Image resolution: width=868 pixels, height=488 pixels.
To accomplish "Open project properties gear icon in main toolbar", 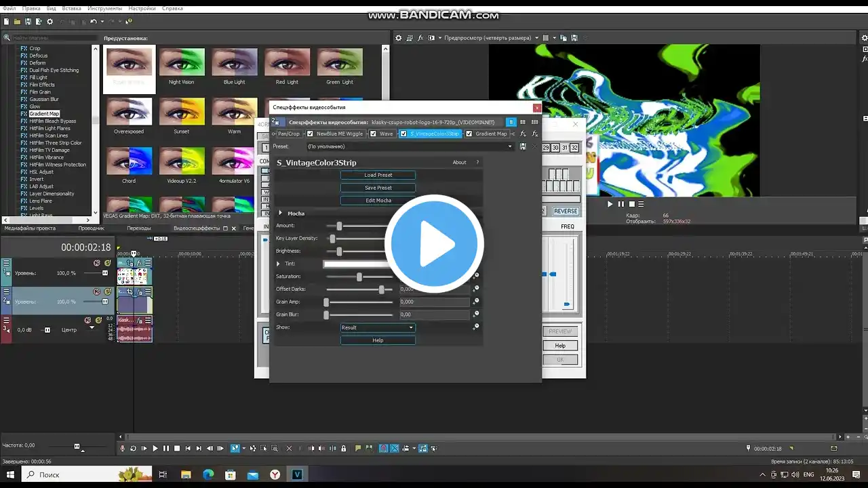I will click(x=50, y=22).
